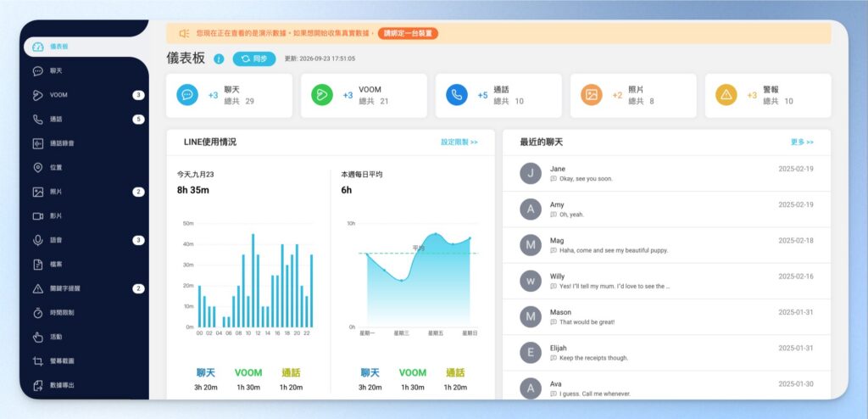Click the VOOM play icon in sidebar
Image resolution: width=868 pixels, height=419 pixels.
(37, 95)
